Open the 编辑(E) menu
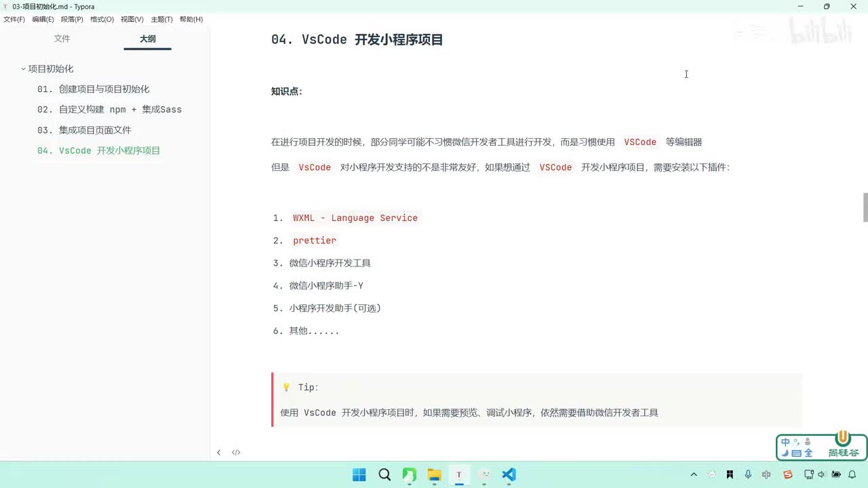 tap(43, 19)
